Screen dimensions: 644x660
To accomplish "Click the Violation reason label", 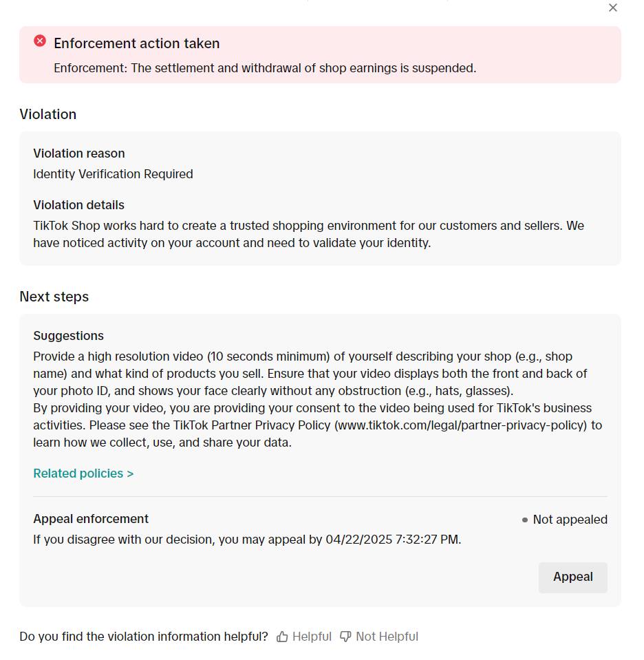I will tap(79, 153).
